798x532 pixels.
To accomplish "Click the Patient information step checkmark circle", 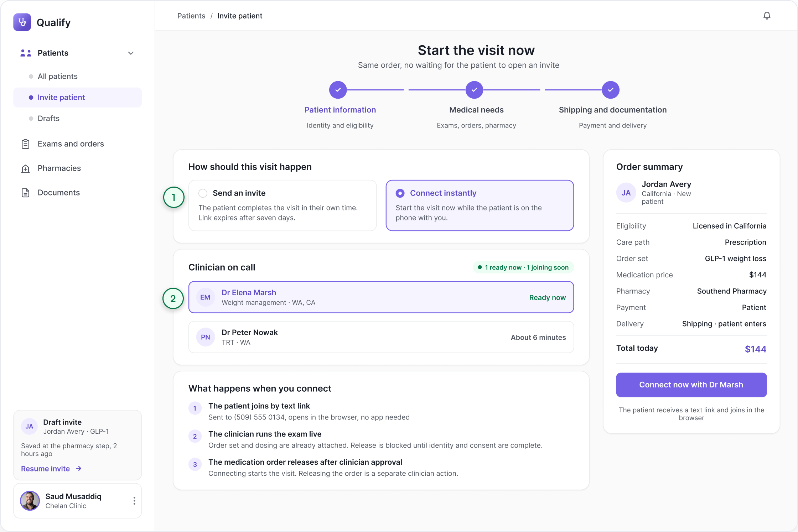I will [338, 90].
